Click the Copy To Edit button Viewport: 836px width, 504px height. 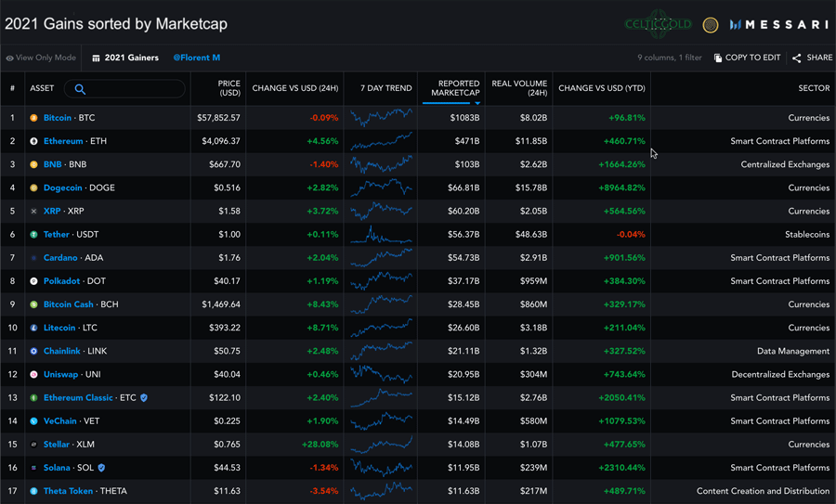pyautogui.click(x=746, y=58)
